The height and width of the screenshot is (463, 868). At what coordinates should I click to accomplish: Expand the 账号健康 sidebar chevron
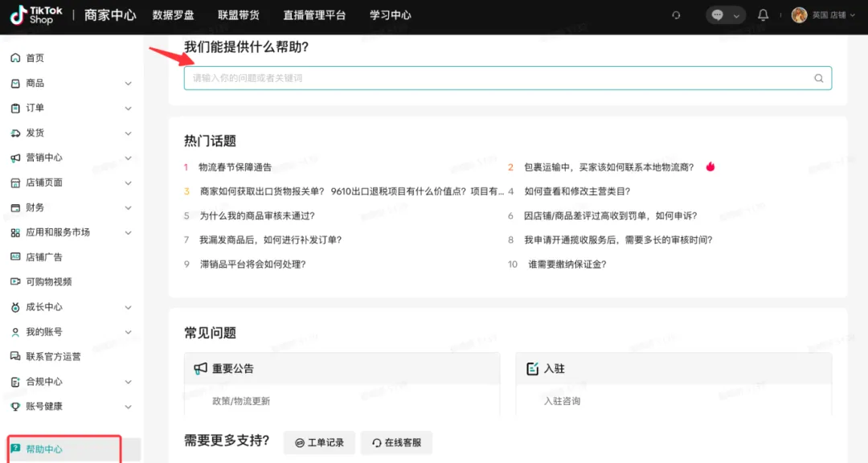(x=128, y=407)
